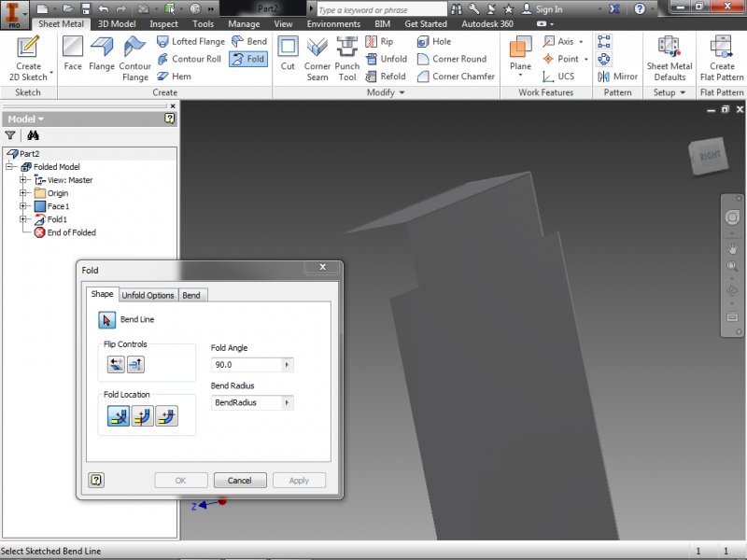
Task: Click the Corner Chamfer tool
Action: [x=456, y=76]
